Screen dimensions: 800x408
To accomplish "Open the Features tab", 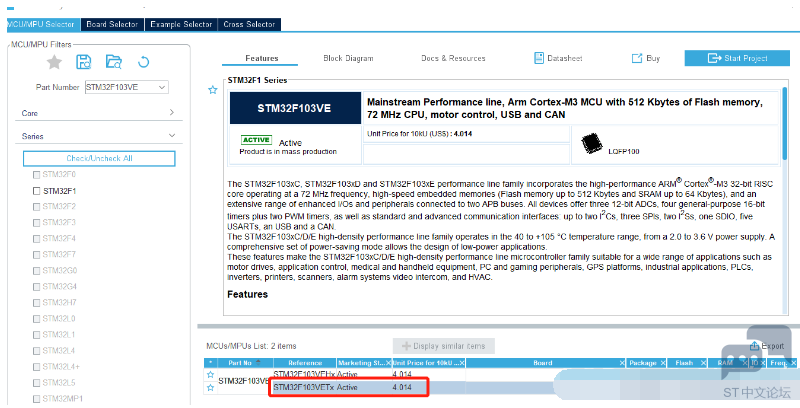I will [x=261, y=58].
